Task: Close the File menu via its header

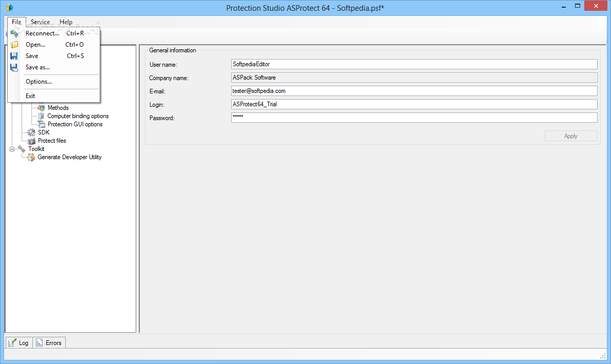Action: (16, 22)
